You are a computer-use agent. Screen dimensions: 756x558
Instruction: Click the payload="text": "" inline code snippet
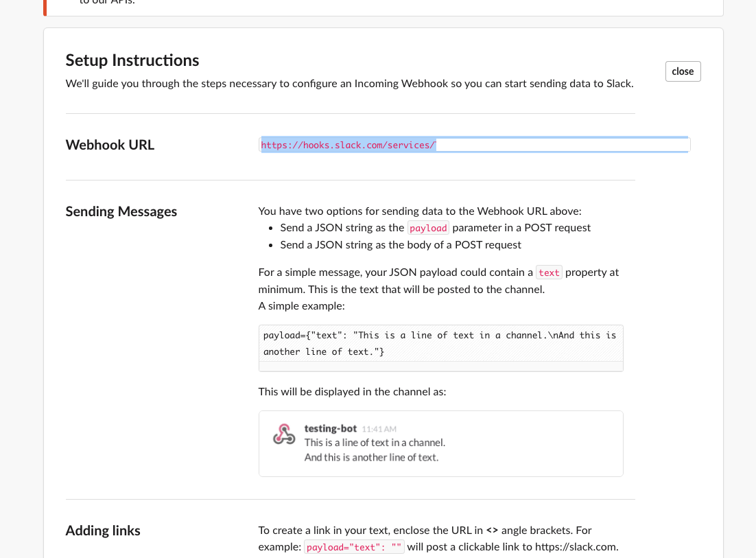[x=354, y=547]
